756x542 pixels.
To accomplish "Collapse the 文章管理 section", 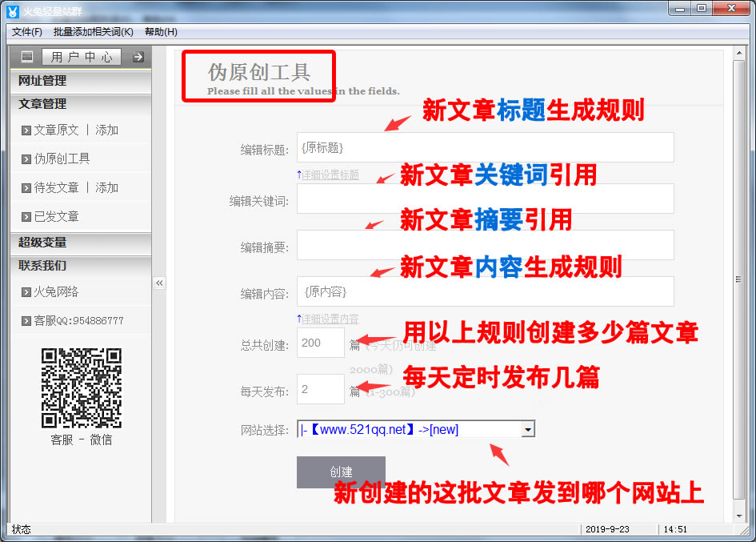I will click(80, 104).
